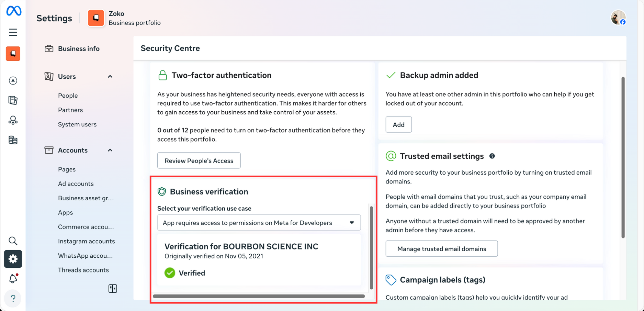Collapse the Users section chevron
This screenshot has height=311, width=644.
(110, 76)
